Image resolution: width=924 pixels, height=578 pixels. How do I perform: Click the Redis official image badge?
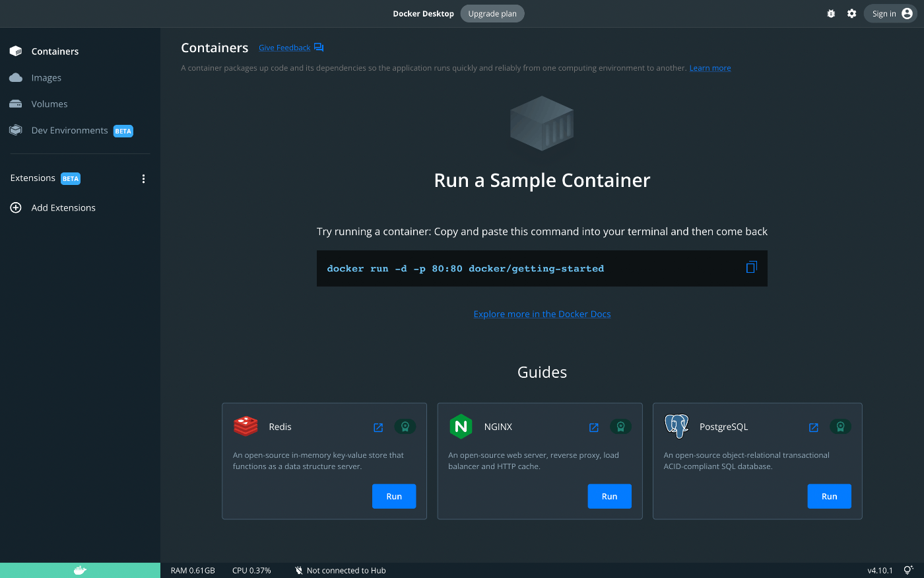tap(405, 427)
